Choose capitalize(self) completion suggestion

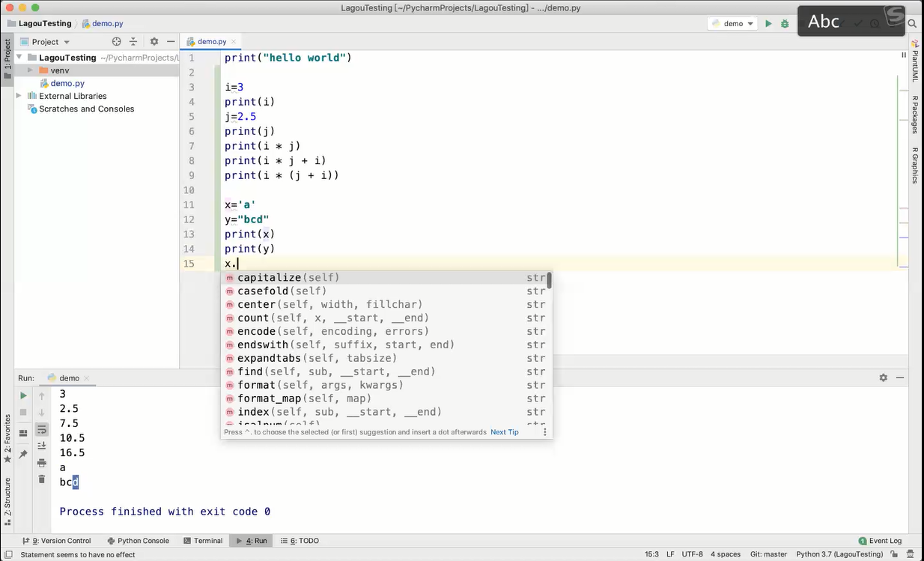pos(386,278)
